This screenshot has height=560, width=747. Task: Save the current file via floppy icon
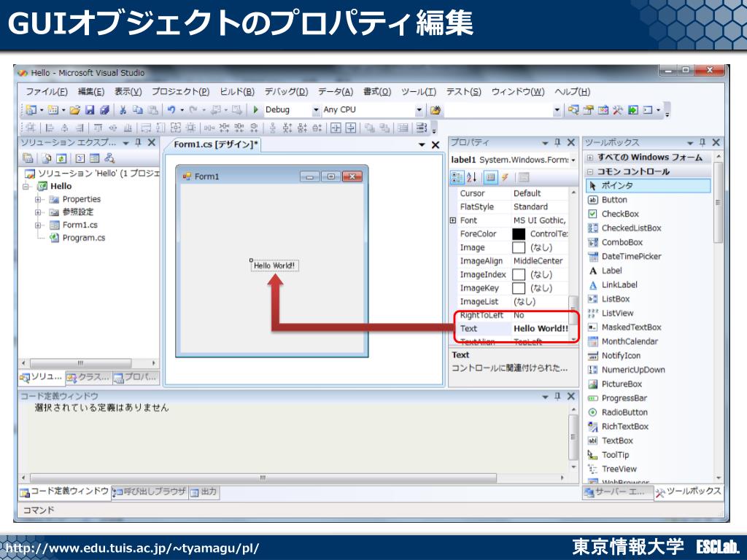pyautogui.click(x=90, y=110)
